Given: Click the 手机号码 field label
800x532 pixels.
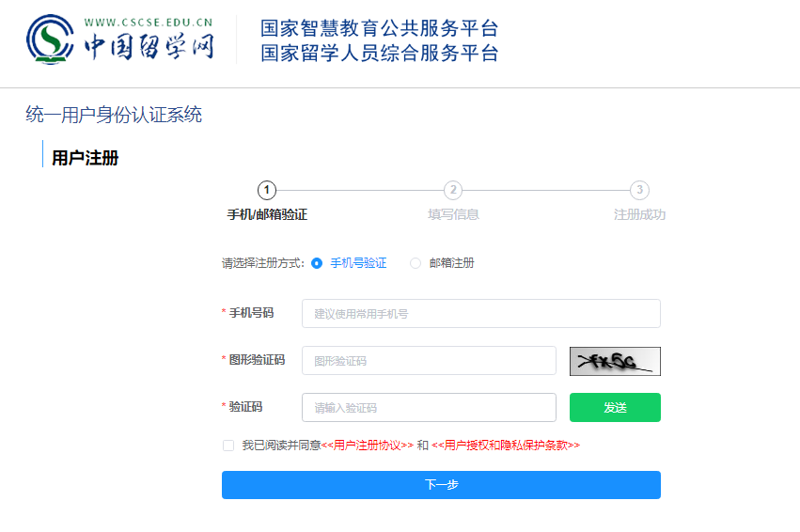Looking at the screenshot, I should pos(251,313).
